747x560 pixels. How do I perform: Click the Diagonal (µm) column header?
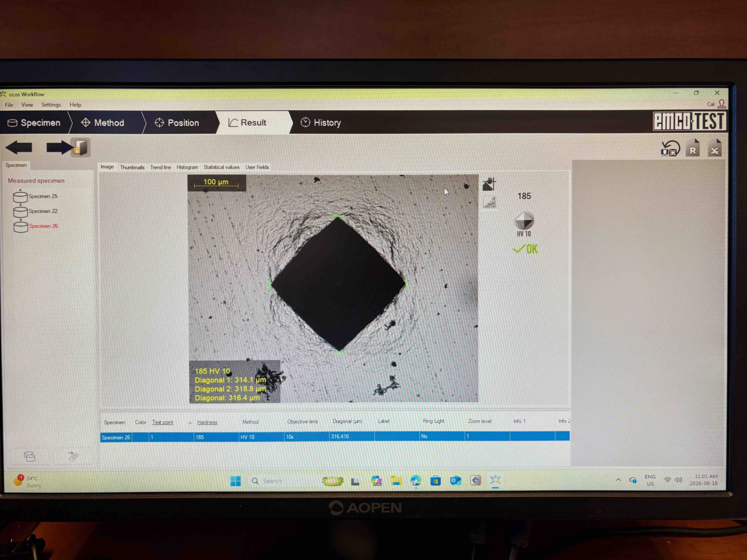pyautogui.click(x=348, y=421)
